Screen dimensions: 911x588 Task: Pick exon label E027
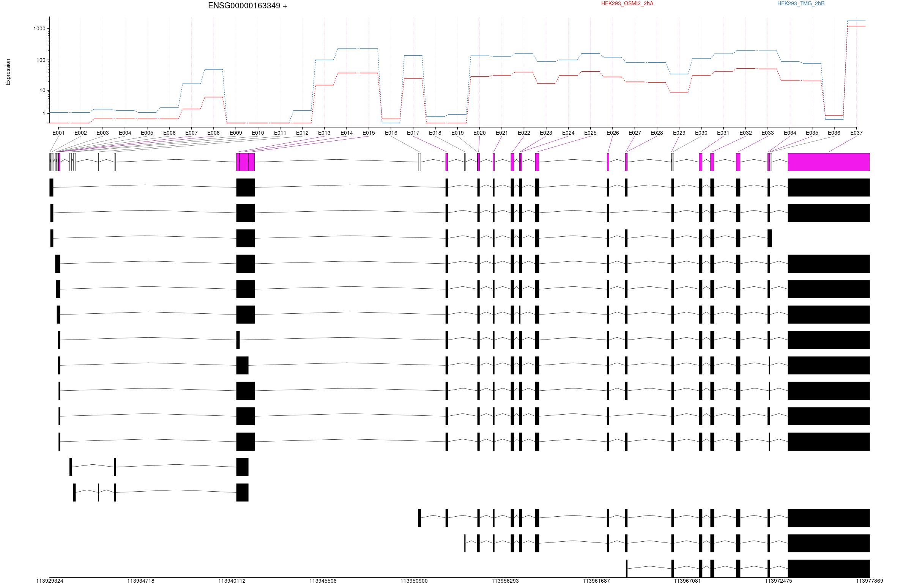pos(635,133)
